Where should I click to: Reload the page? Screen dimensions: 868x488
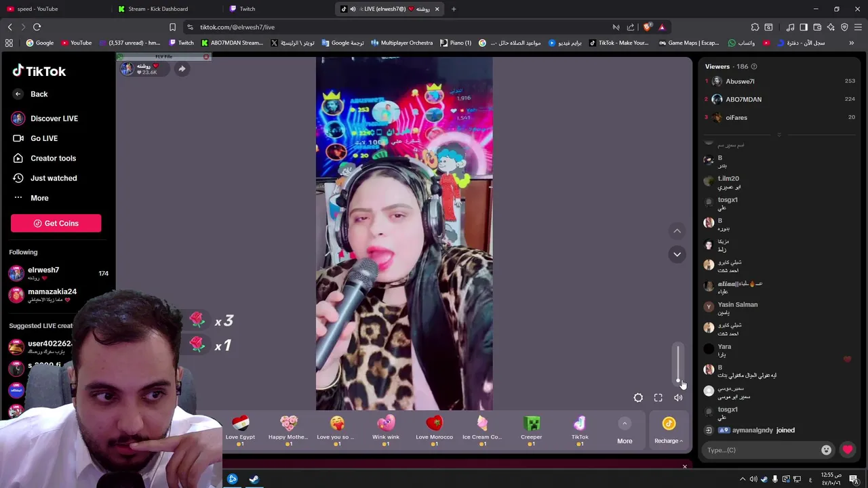tap(37, 27)
